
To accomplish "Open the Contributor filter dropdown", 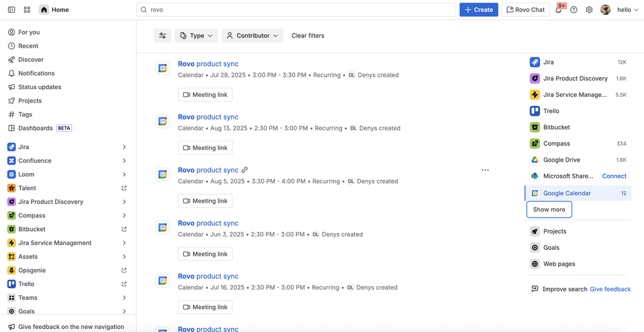I will (x=252, y=36).
